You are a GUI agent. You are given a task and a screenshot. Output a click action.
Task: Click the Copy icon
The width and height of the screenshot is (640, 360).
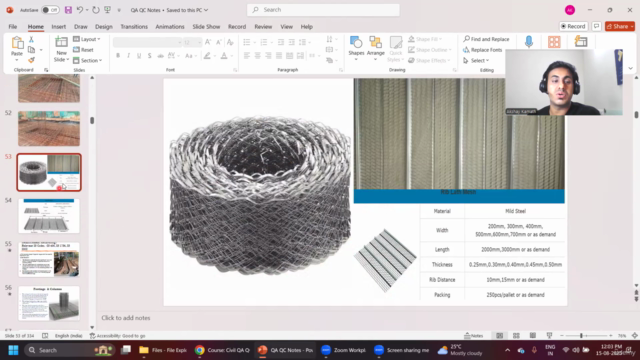31,50
